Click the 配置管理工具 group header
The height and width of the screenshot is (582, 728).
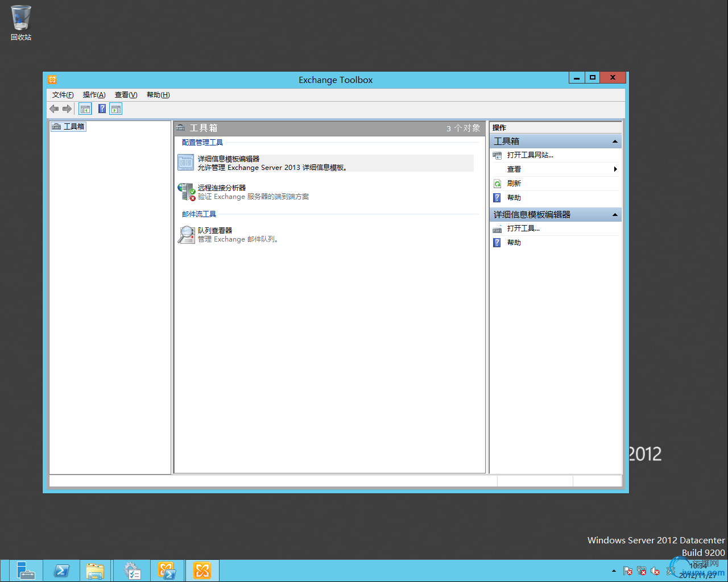click(x=202, y=143)
